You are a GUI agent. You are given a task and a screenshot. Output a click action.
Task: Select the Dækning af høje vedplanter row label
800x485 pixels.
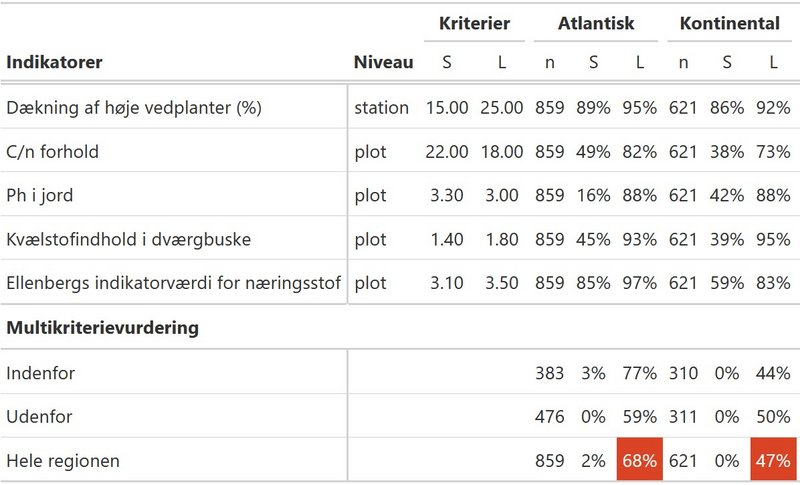pos(134,108)
